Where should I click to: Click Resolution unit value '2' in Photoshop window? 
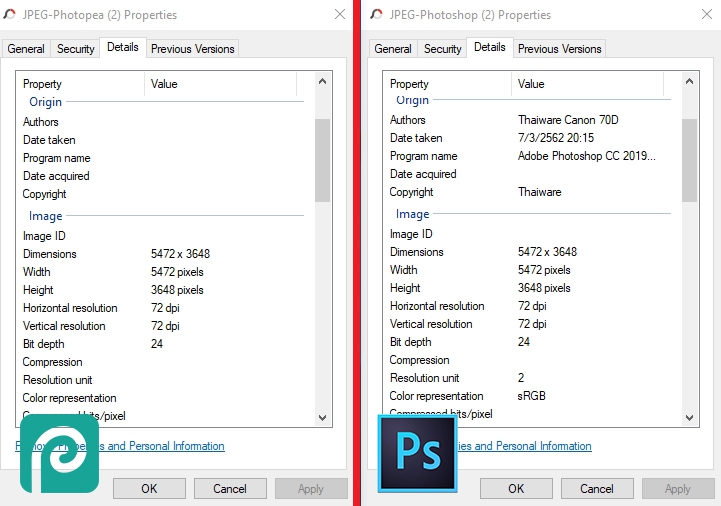click(521, 378)
